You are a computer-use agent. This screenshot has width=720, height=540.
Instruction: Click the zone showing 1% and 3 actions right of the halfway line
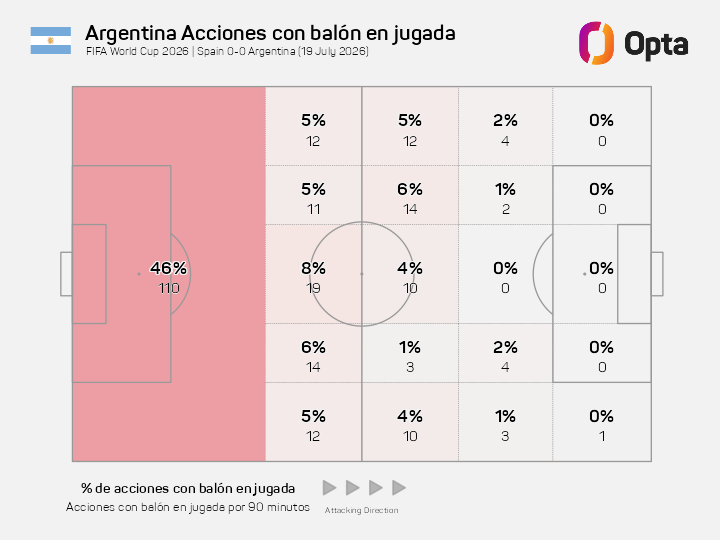410,353
